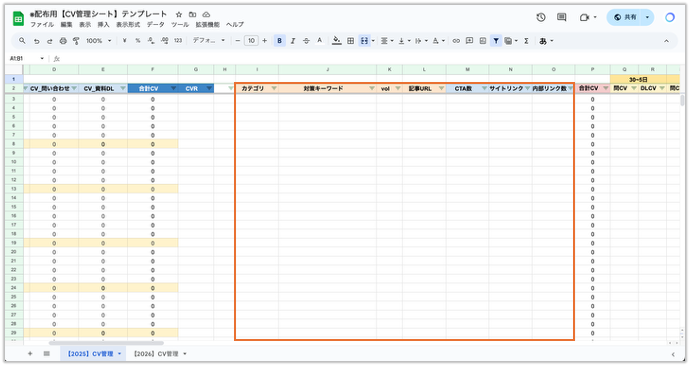The image size is (690, 366).
Task: Select the paint format roller icon
Action: click(76, 41)
